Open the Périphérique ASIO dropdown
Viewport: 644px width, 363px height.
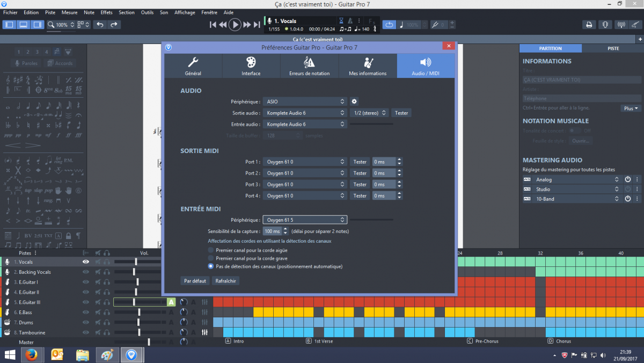[x=305, y=101]
